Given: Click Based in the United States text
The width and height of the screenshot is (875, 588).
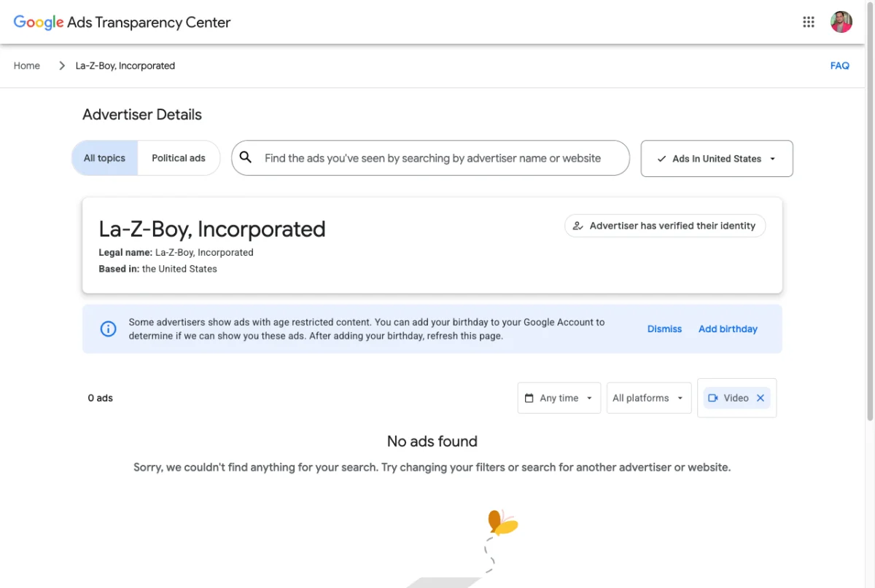Looking at the screenshot, I should point(157,269).
